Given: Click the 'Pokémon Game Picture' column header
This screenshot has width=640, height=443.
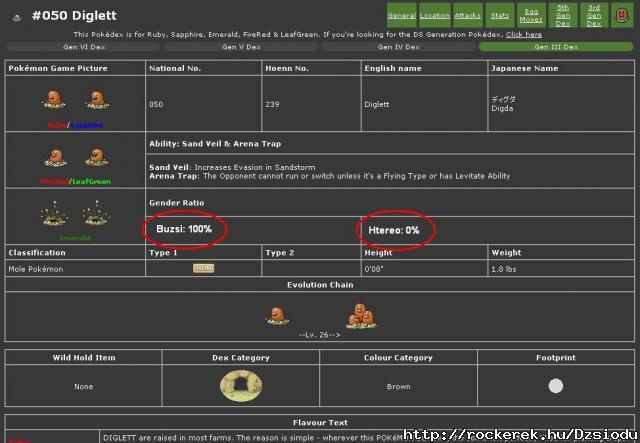Looking at the screenshot, I should [58, 68].
